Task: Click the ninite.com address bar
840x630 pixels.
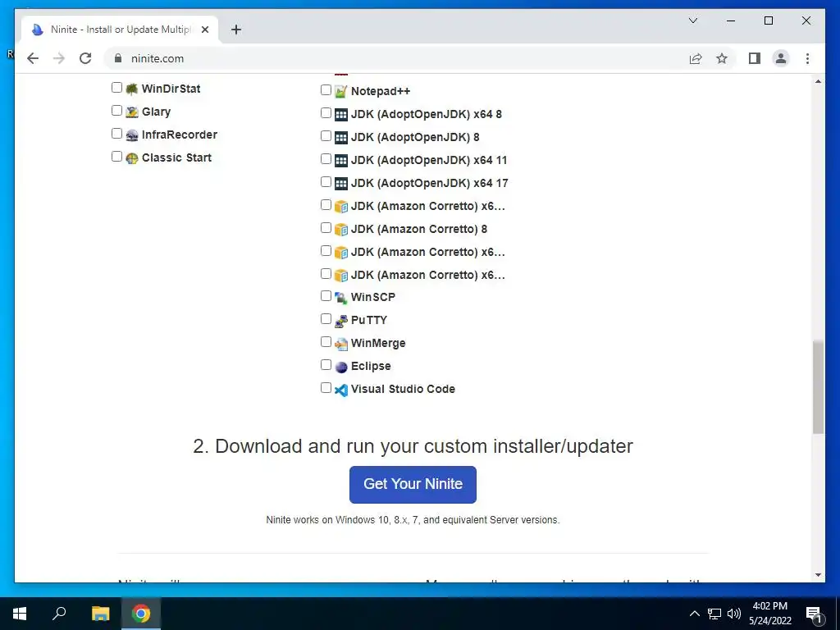Action: pyautogui.click(x=394, y=58)
